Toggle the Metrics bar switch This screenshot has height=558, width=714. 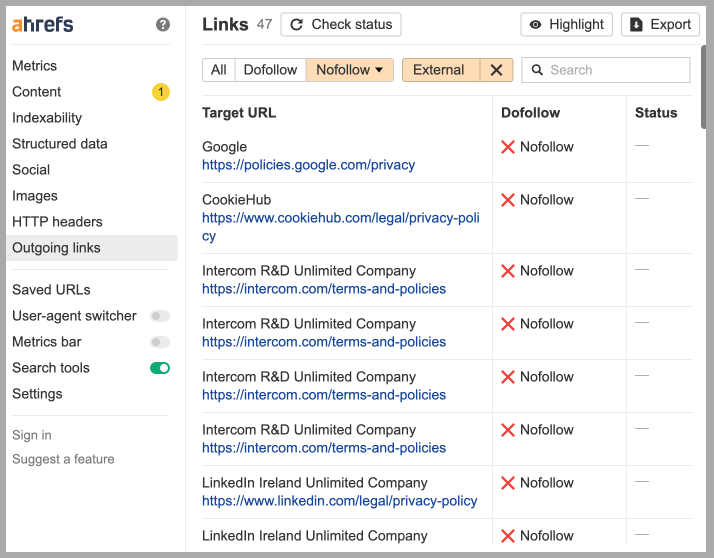coord(160,342)
